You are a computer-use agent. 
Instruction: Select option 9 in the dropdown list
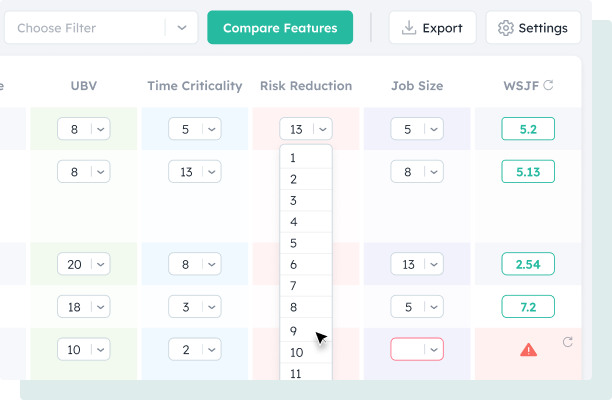click(x=306, y=331)
